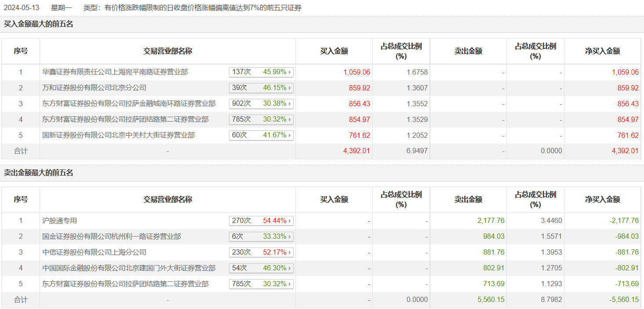Open 中国国际金融北京建国门外大街证券营业部 link

(129, 268)
